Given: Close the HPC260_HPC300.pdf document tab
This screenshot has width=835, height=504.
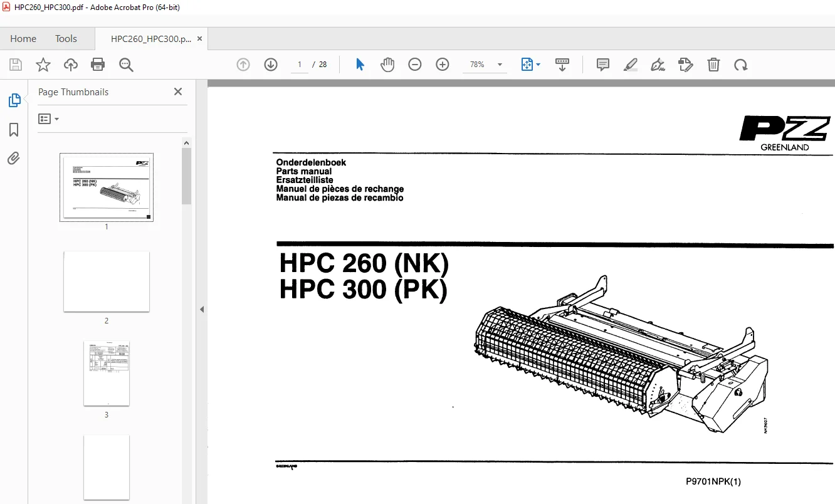Looking at the screenshot, I should 200,38.
